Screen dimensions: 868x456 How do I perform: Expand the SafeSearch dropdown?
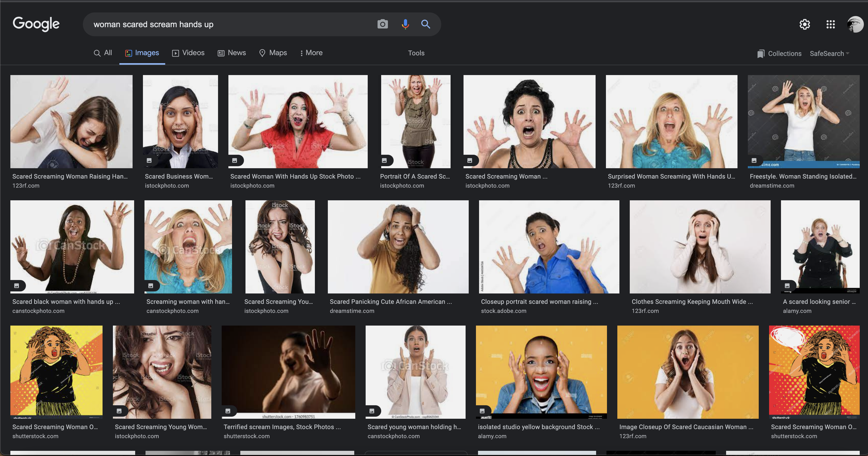(830, 54)
